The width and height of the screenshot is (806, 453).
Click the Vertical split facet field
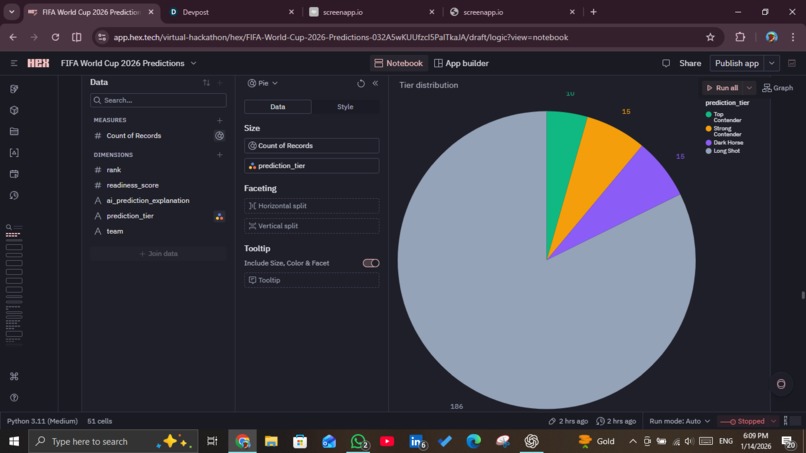[312, 226]
